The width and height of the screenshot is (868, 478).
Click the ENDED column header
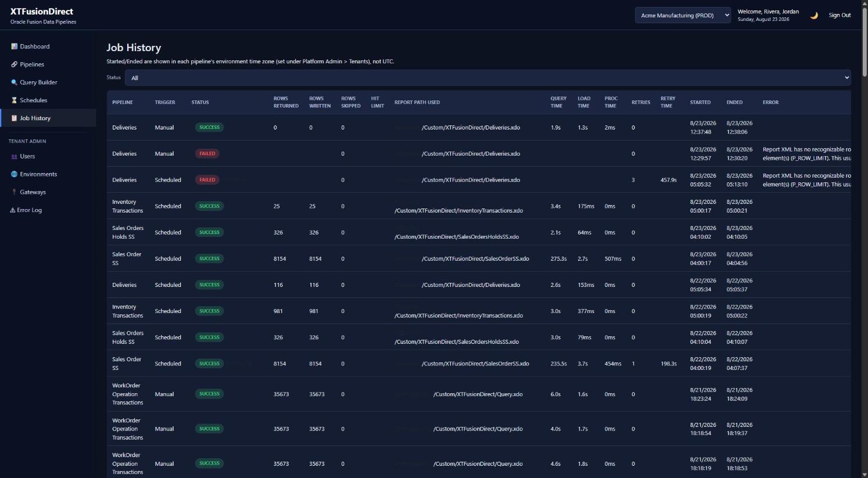point(734,102)
